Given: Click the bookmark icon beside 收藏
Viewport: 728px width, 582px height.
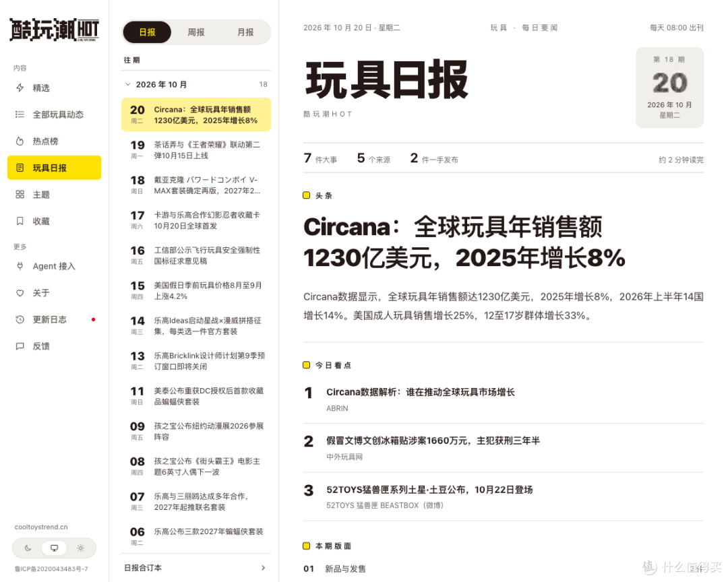Looking at the screenshot, I should [x=20, y=221].
